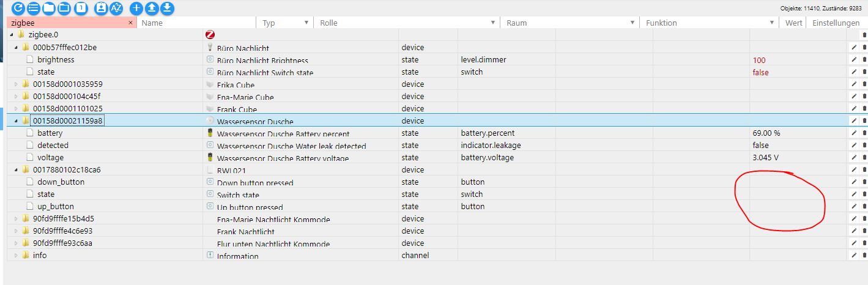Click the battery value 69.00 %
This screenshot has width=868, height=285.
pos(766,133)
